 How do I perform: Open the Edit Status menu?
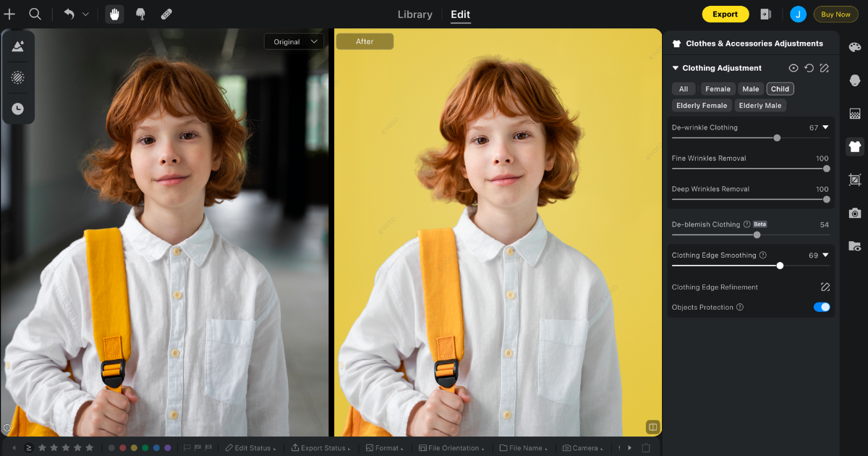coord(251,447)
